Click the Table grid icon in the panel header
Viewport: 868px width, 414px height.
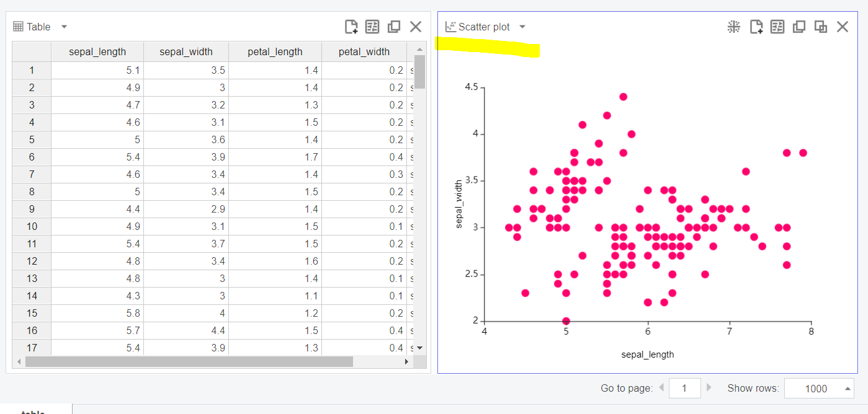18,27
